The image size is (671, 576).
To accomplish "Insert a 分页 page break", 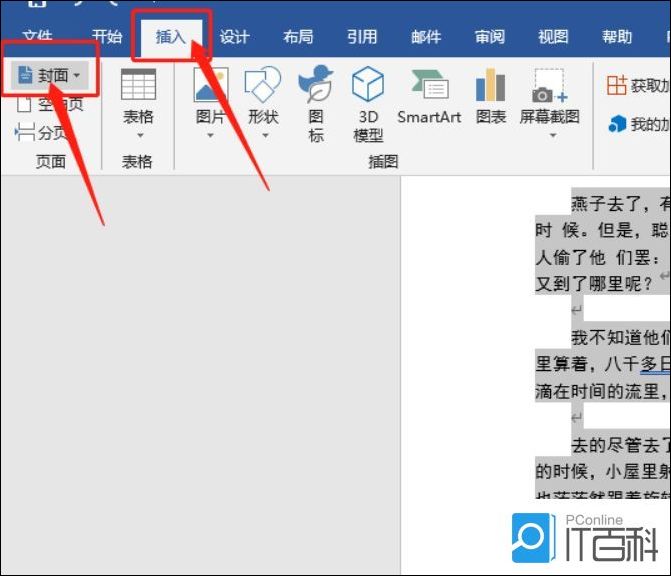I will pyautogui.click(x=42, y=132).
